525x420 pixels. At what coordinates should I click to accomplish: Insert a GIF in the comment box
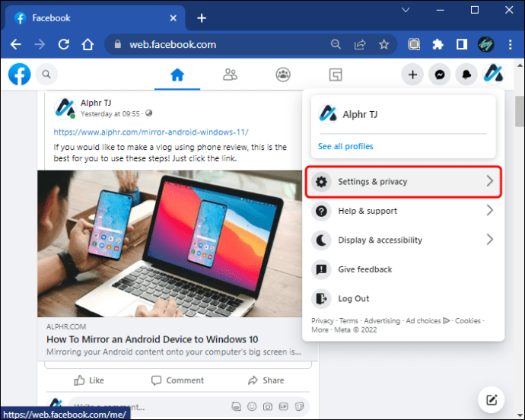pyautogui.click(x=283, y=406)
